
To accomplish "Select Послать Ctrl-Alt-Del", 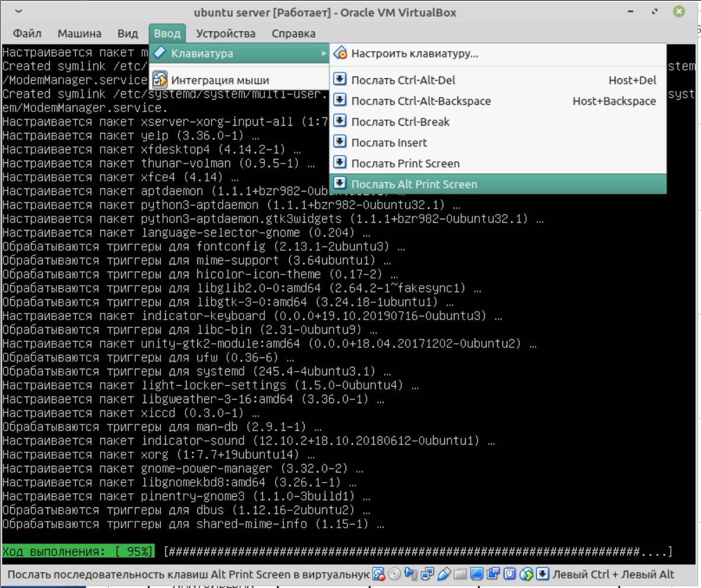I will pyautogui.click(x=498, y=80).
